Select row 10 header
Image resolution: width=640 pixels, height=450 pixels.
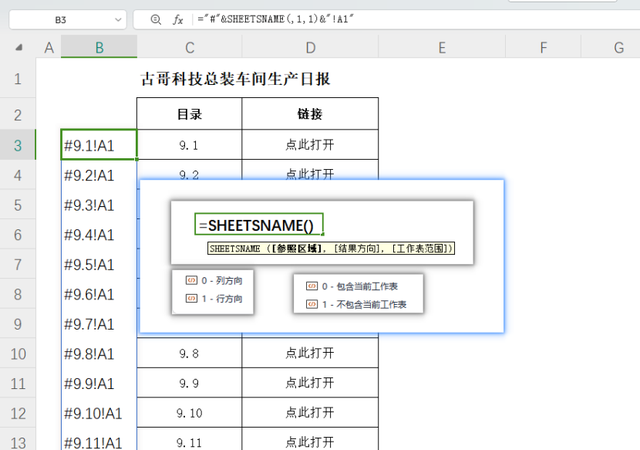pos(18,354)
